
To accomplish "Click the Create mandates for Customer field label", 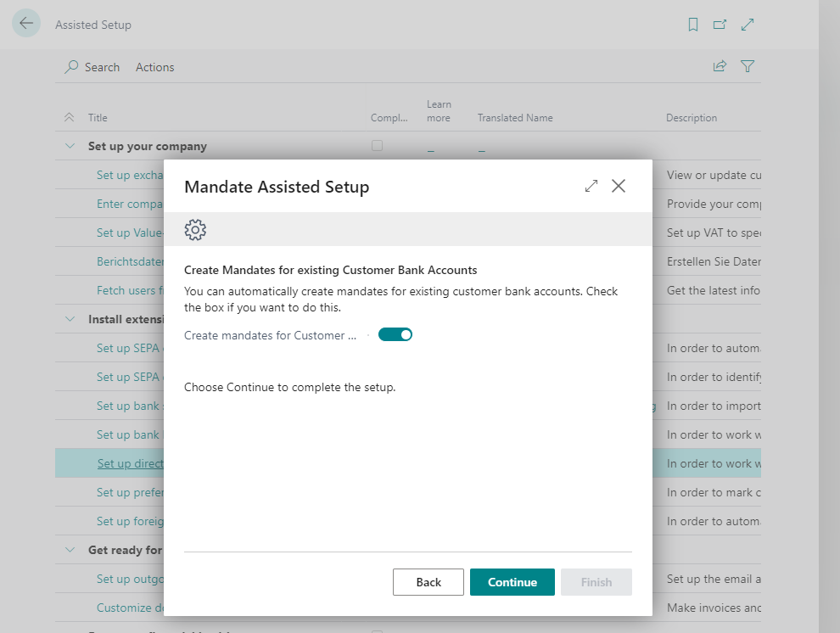I will tap(270, 335).
